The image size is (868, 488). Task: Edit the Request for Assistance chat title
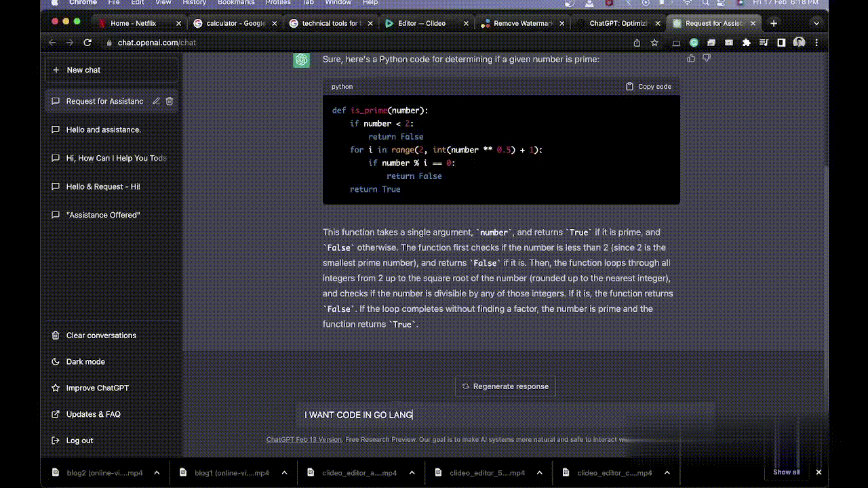(x=156, y=101)
